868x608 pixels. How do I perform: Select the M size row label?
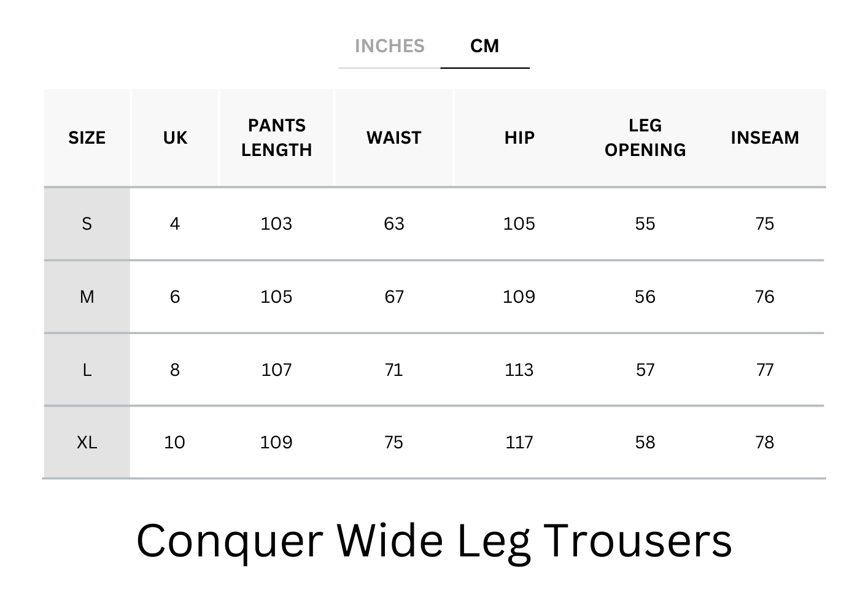(87, 297)
